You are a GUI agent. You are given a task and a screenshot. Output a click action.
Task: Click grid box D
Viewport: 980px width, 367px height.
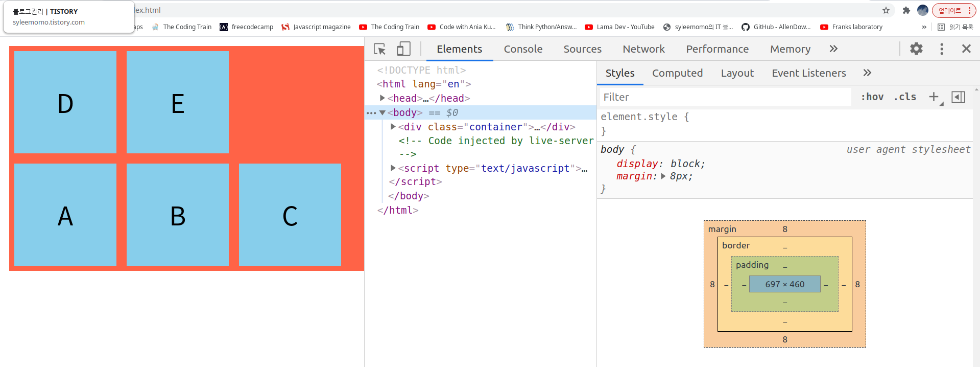click(x=65, y=102)
